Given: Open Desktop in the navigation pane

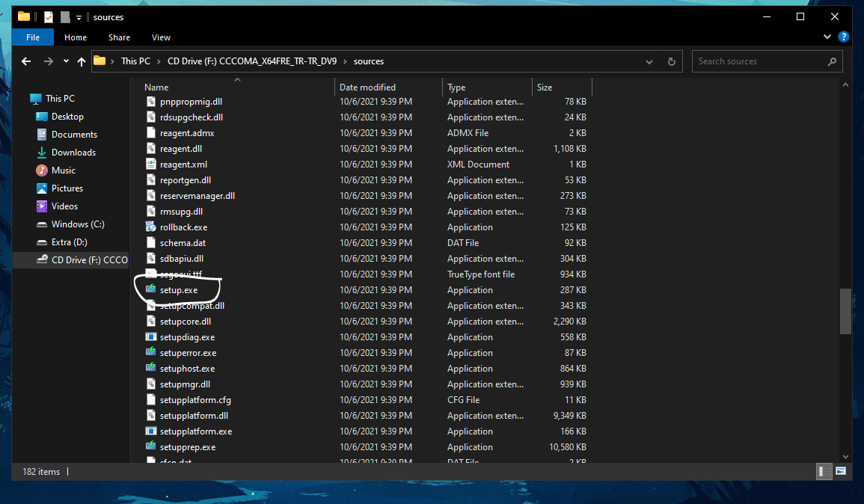Looking at the screenshot, I should pos(67,116).
